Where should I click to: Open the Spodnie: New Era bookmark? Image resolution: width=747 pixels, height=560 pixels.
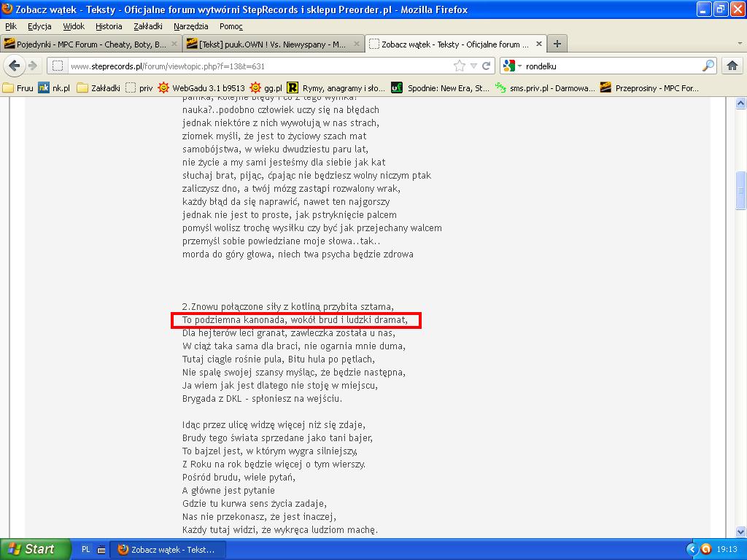coord(440,87)
